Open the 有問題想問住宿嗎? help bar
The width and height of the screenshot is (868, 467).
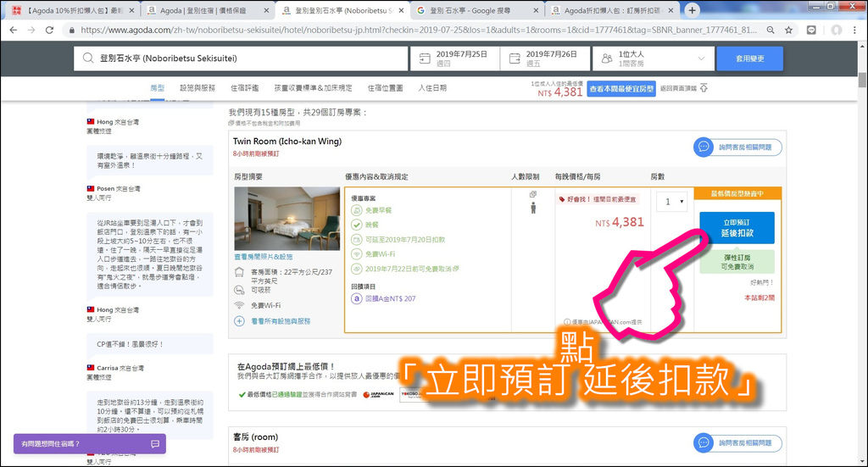point(90,444)
